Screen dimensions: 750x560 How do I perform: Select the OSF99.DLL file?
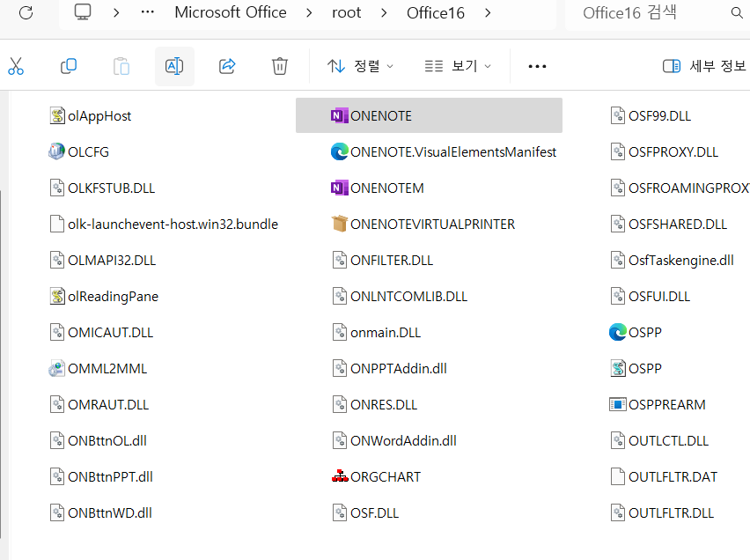pyautogui.click(x=651, y=116)
